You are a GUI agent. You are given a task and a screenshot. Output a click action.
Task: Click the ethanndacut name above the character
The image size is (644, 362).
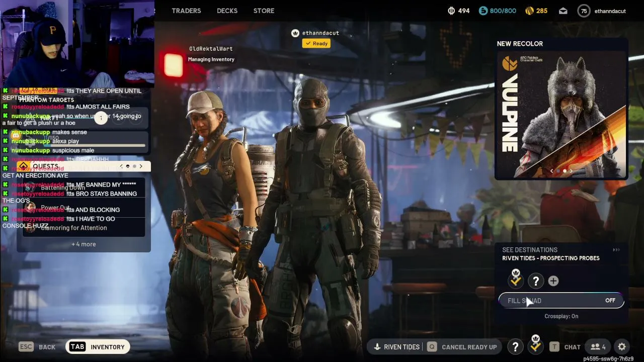pyautogui.click(x=320, y=33)
